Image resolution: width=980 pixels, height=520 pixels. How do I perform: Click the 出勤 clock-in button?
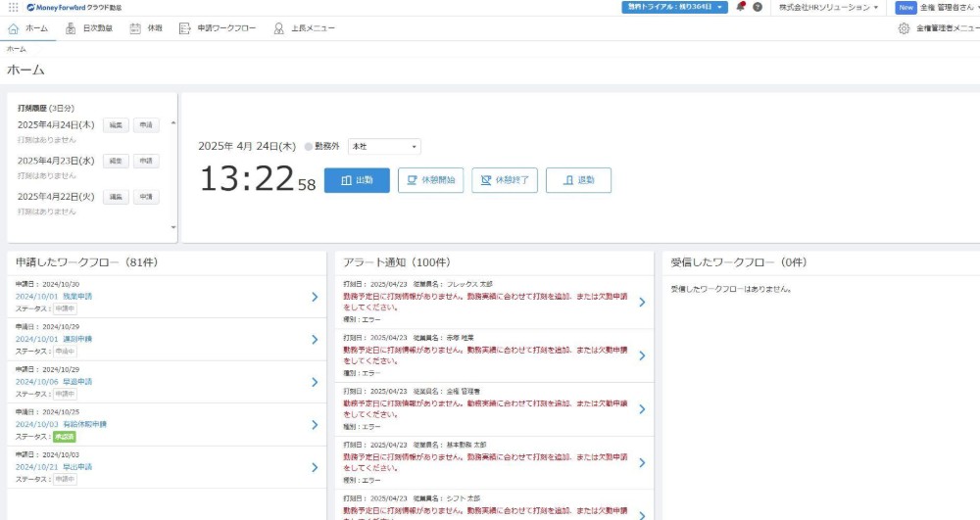(x=357, y=180)
